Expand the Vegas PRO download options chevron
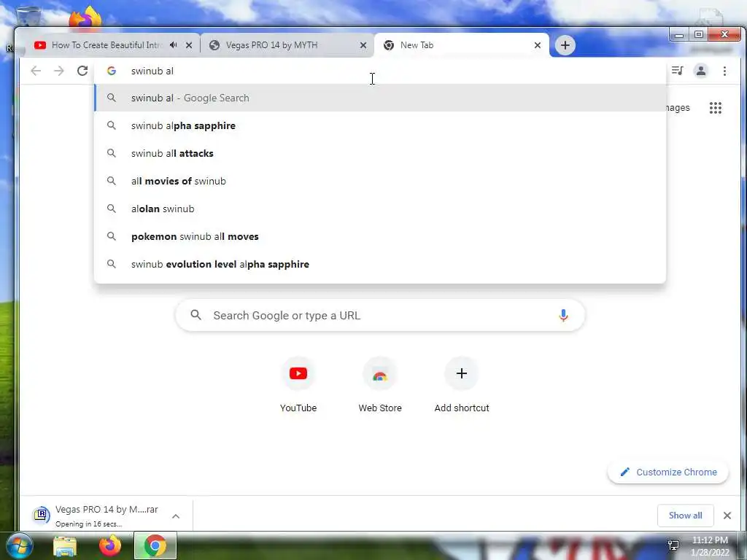 point(176,516)
